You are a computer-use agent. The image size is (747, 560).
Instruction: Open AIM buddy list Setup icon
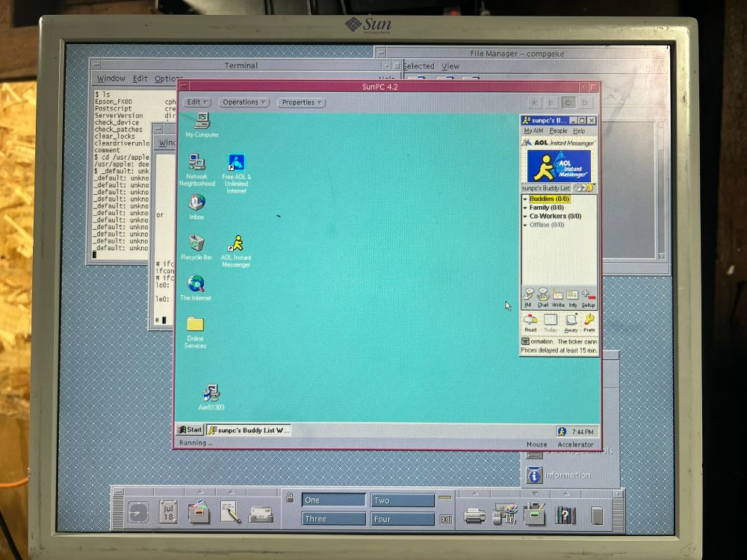589,298
